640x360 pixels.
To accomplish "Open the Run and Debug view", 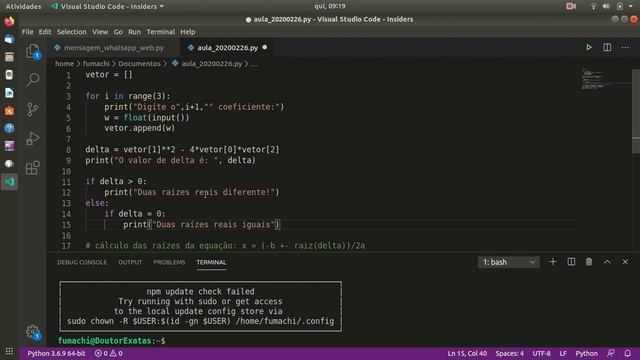I will point(33,138).
